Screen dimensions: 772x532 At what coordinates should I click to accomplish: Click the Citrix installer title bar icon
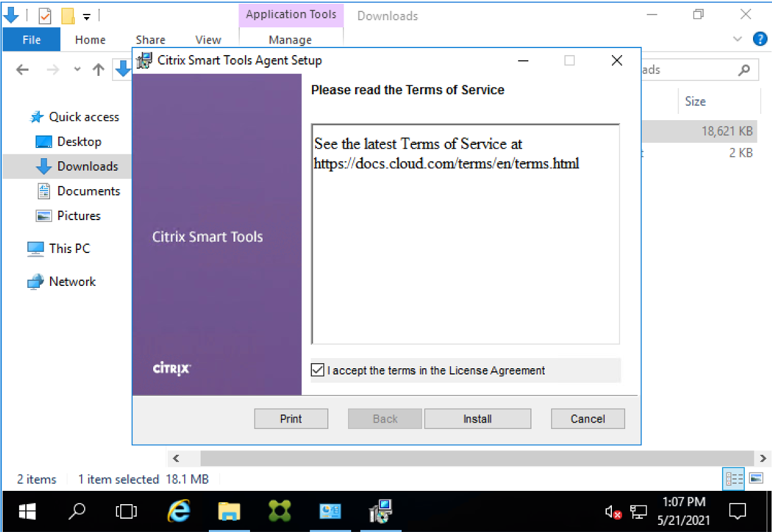[145, 61]
